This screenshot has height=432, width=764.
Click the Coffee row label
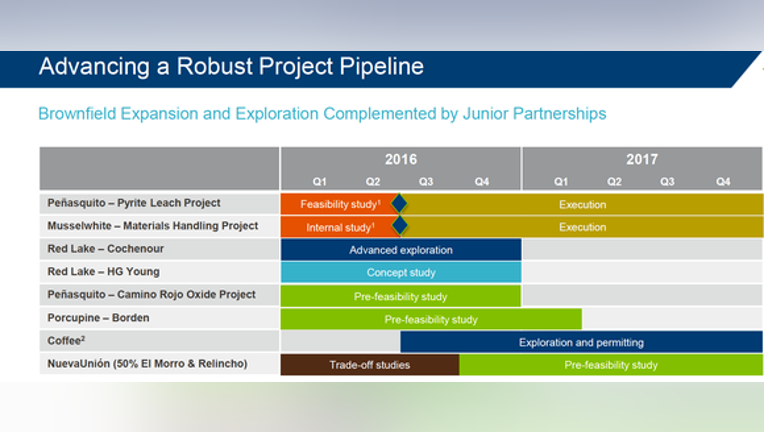66,340
